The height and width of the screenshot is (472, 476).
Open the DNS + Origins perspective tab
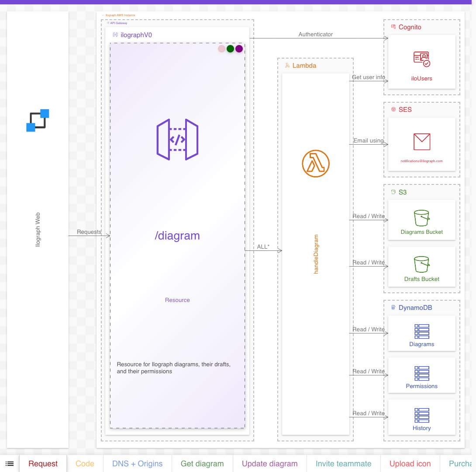pos(137,464)
